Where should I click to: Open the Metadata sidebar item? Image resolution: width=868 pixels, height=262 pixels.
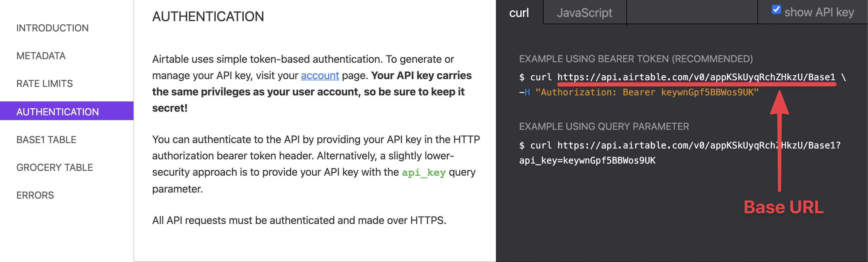41,56
